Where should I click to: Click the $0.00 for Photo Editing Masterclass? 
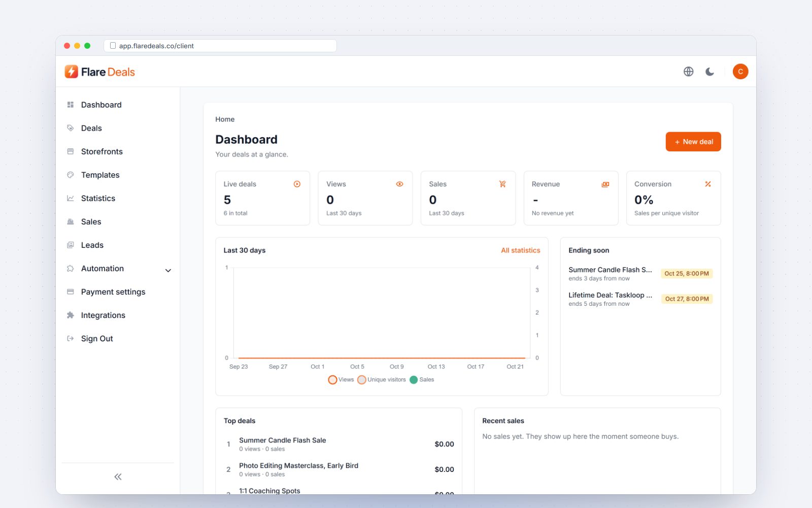click(444, 469)
